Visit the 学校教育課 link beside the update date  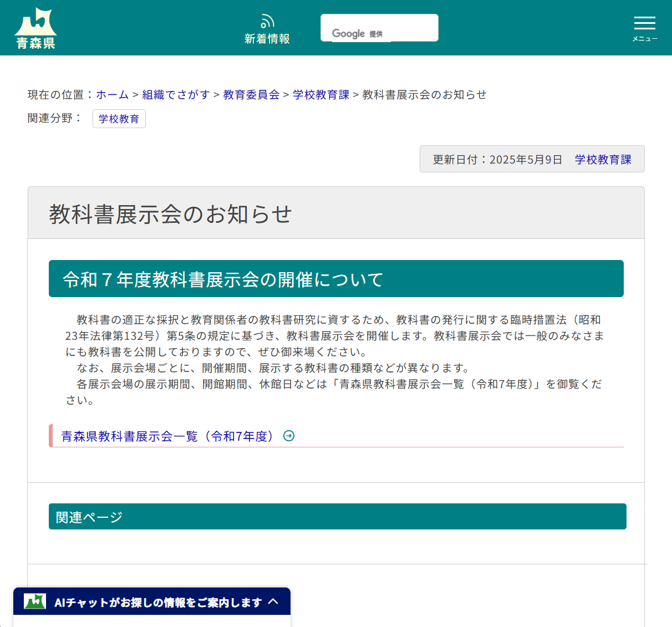coord(603,159)
